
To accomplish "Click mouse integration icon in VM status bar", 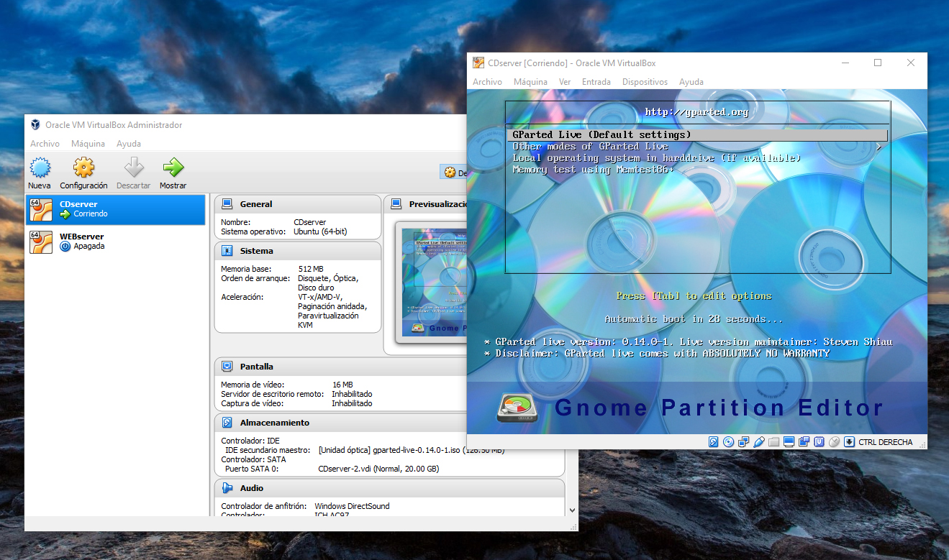I will click(x=835, y=442).
